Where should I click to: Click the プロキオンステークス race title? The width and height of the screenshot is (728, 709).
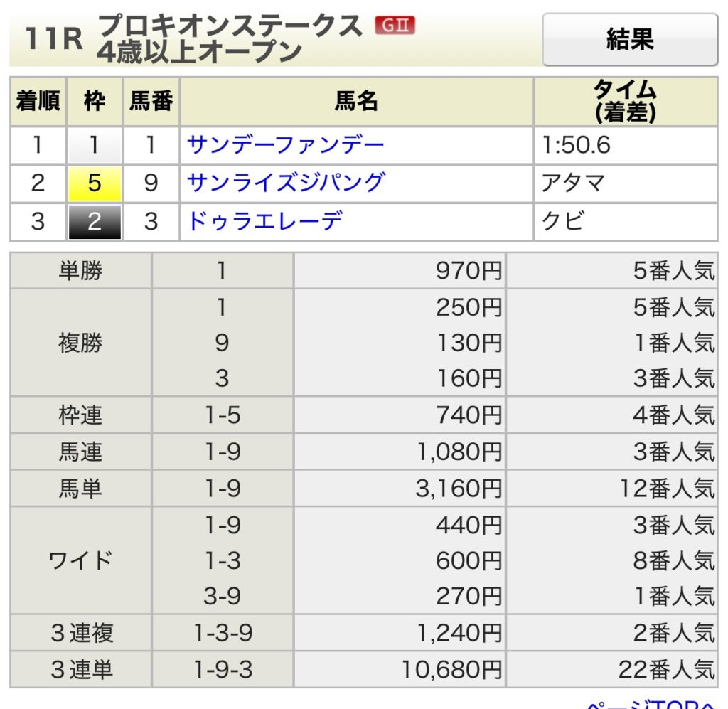point(231,26)
